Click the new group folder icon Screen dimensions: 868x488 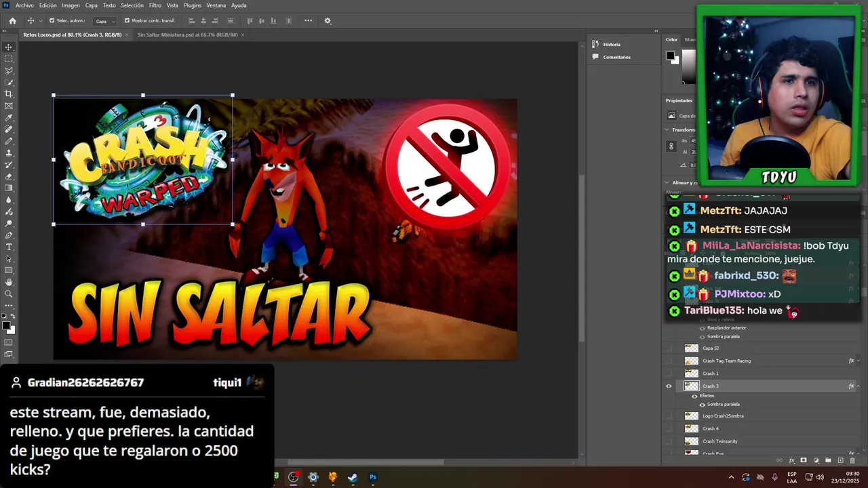(x=828, y=460)
